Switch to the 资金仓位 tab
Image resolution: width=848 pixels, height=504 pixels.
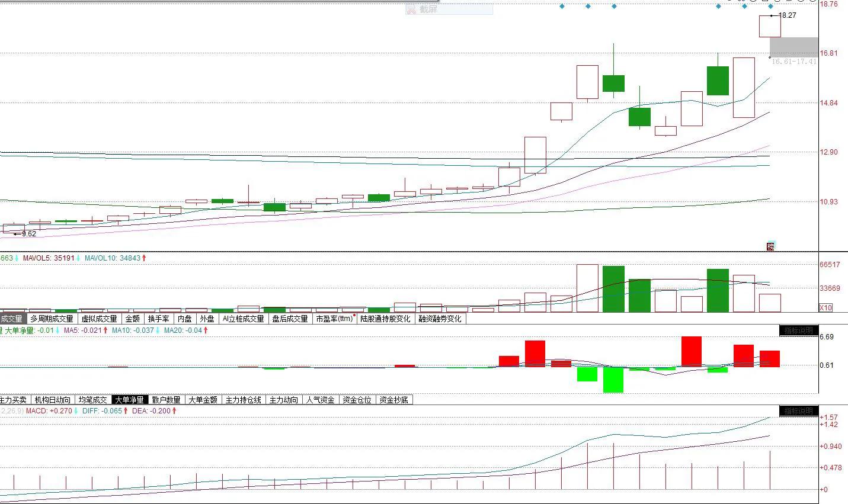click(357, 400)
